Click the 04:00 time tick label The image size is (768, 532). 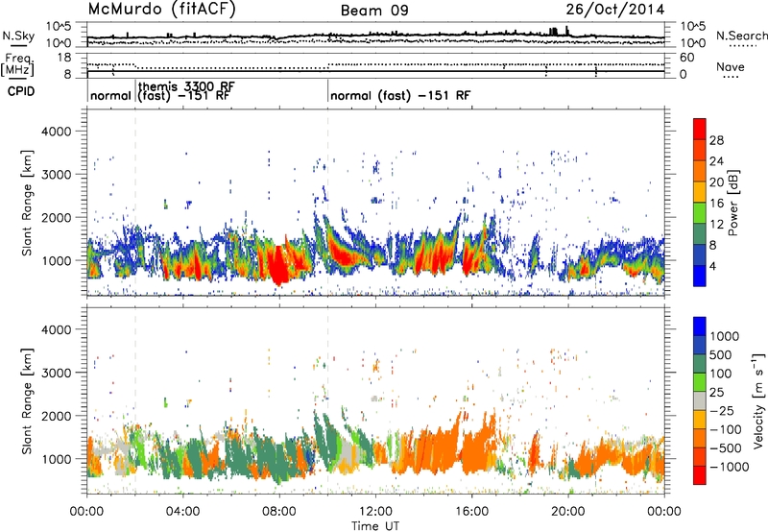(x=182, y=512)
